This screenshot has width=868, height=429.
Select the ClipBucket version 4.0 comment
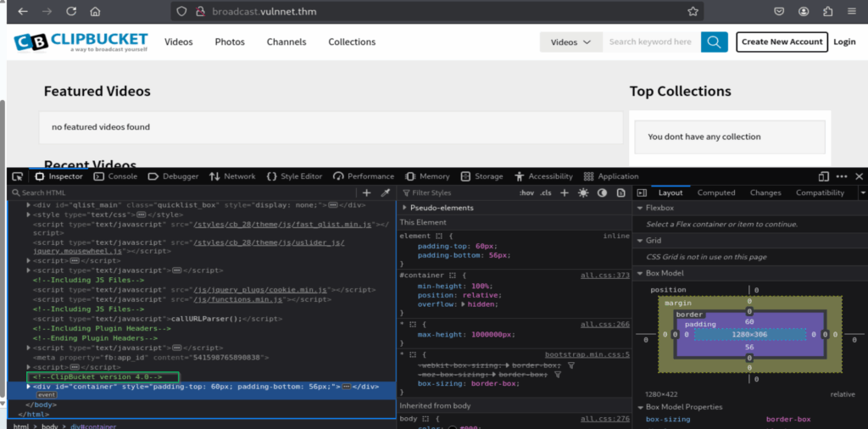click(97, 377)
